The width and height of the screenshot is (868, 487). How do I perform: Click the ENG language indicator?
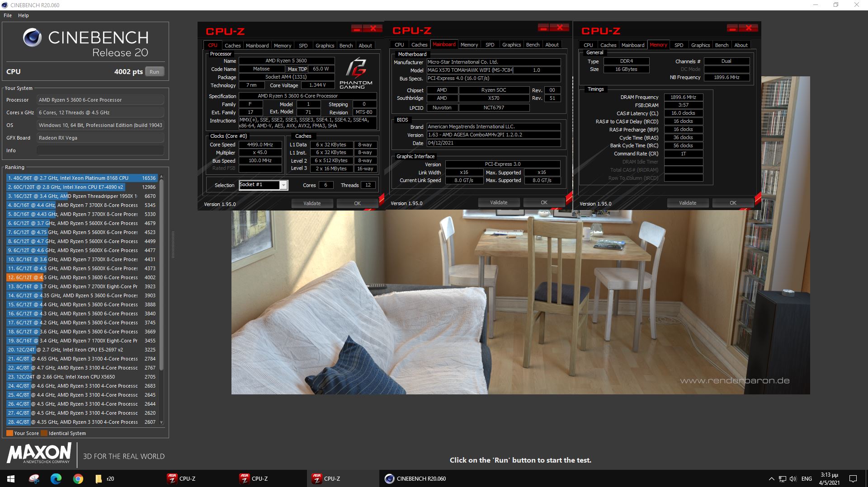click(807, 478)
